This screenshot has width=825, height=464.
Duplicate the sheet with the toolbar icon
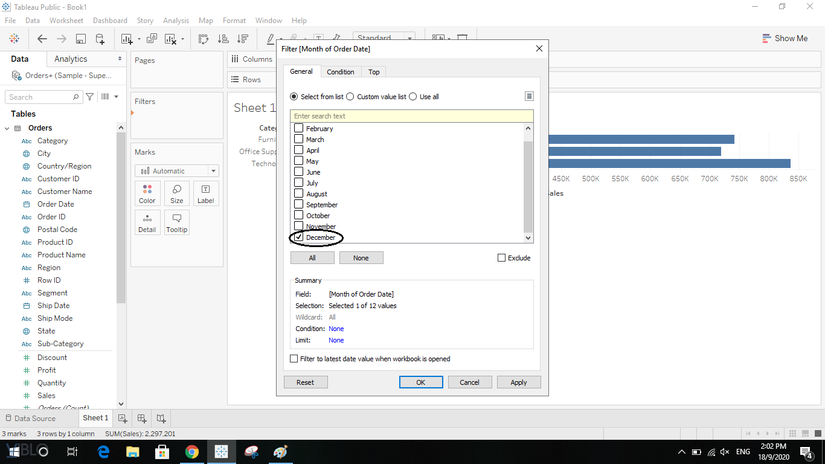point(152,38)
